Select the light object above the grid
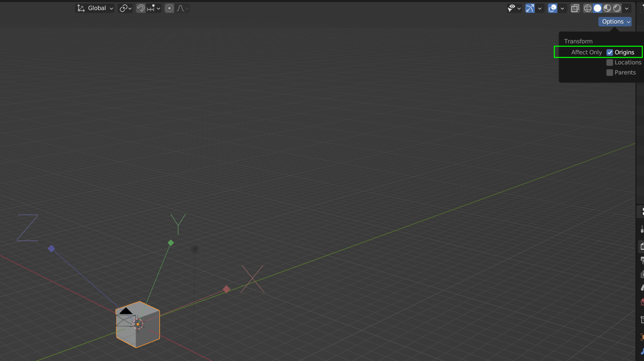The height and width of the screenshot is (361, 644). click(x=195, y=249)
